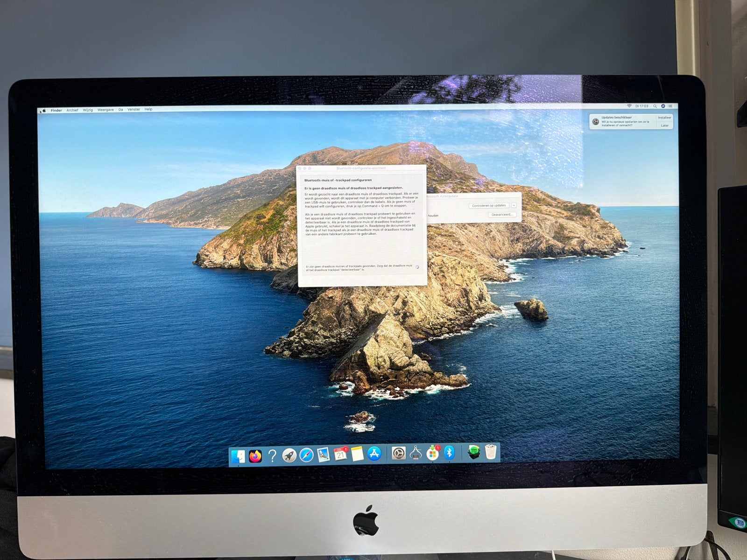
Task: Open the Weergave menu
Action: click(x=106, y=110)
